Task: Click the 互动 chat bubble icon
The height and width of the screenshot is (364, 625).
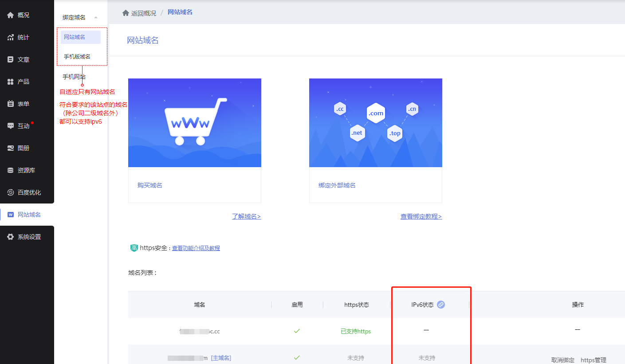Action: click(x=11, y=126)
